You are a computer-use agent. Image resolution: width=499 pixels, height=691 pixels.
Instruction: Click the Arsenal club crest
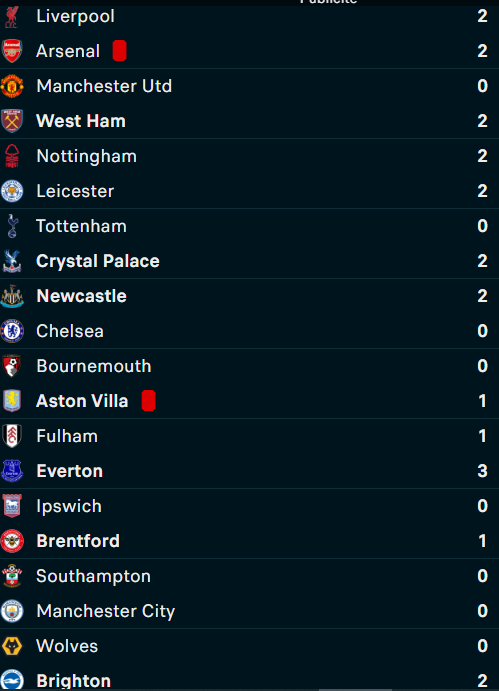coord(12,51)
